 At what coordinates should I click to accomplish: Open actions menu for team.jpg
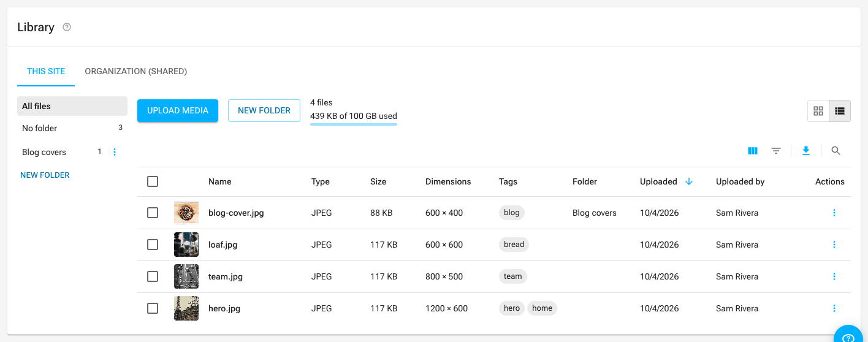coord(834,276)
